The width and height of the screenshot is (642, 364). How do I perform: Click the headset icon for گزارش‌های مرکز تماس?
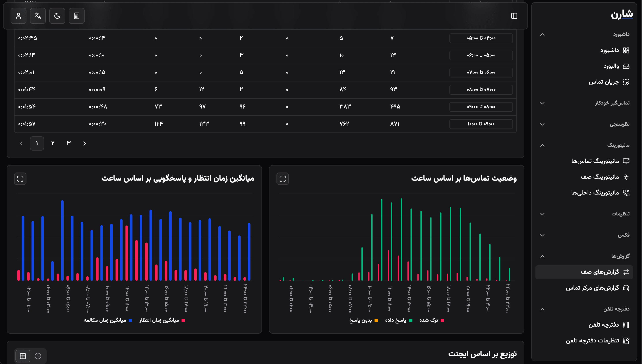[x=626, y=288]
